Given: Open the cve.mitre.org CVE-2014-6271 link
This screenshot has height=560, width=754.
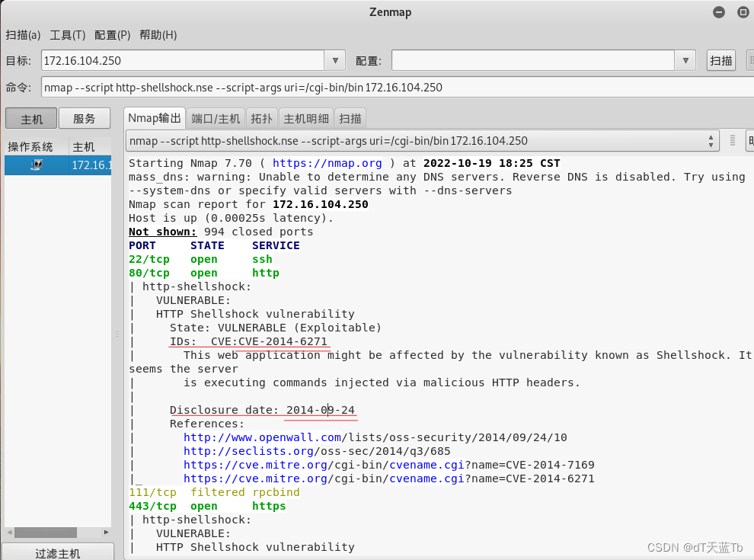Looking at the screenshot, I should tap(388, 478).
